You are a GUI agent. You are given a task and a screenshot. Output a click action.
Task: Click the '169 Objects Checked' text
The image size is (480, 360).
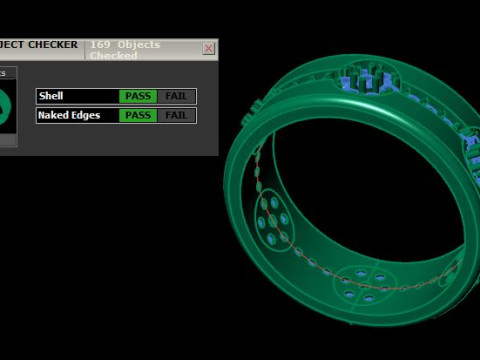click(x=125, y=50)
